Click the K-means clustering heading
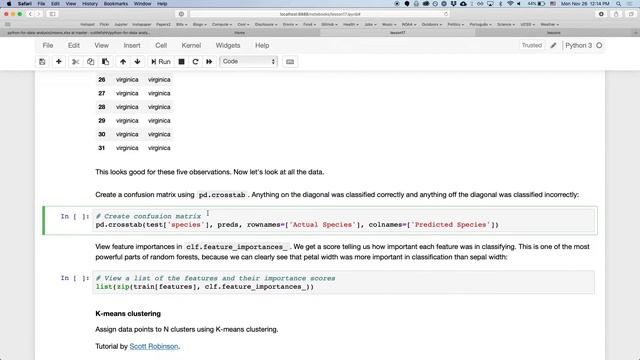This screenshot has width=640, height=360. tap(128, 313)
